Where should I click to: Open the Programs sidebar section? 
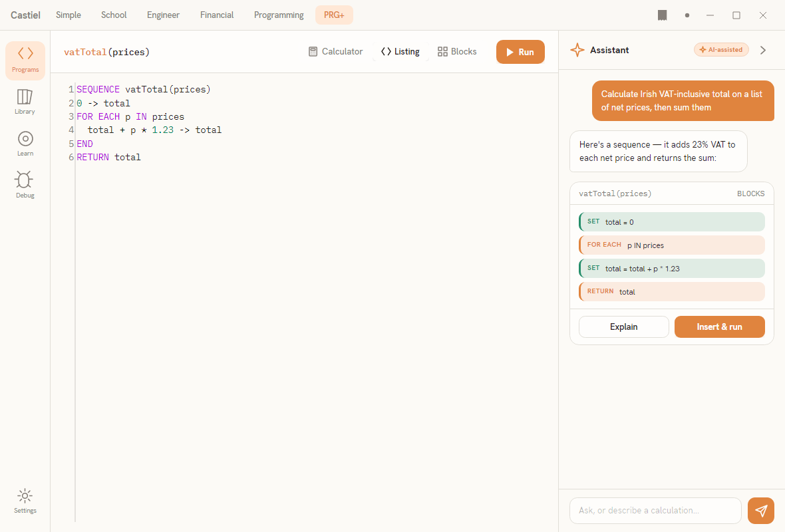[25, 61]
